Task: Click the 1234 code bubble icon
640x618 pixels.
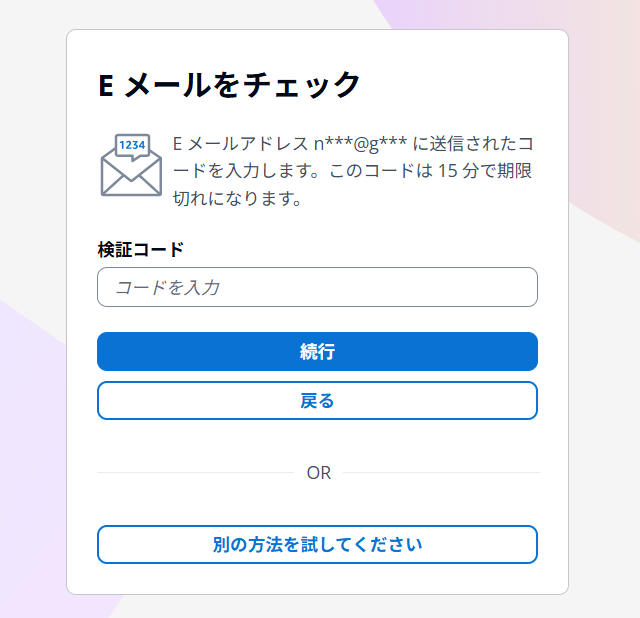Action: [x=132, y=146]
